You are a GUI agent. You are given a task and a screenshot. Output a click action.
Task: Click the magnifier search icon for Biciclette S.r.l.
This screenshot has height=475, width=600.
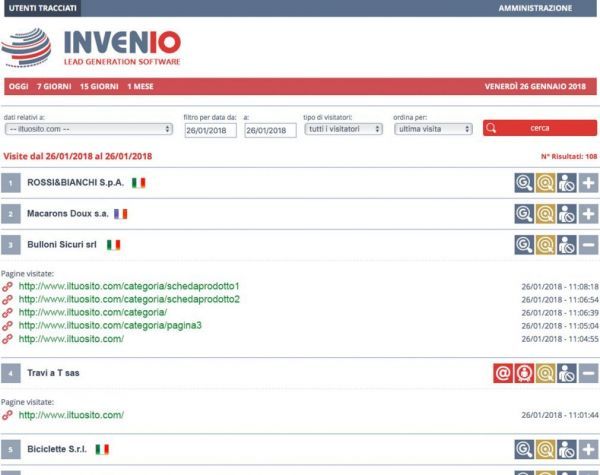coord(524,450)
